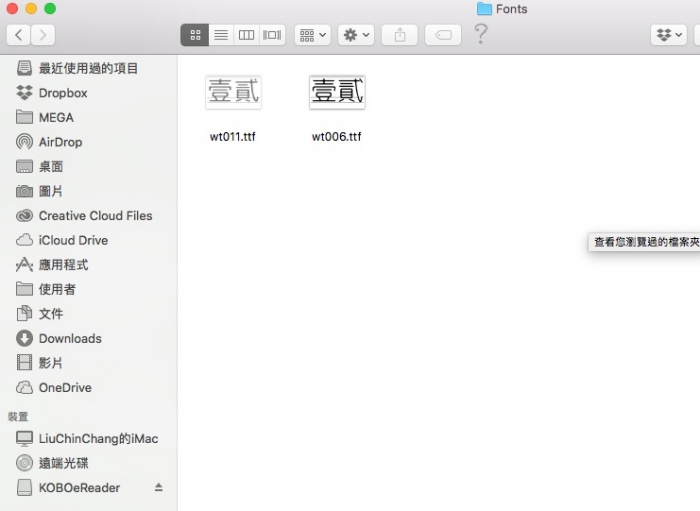This screenshot has width=700, height=511.
Task: Minimize the window with yellow button
Action: pyautogui.click(x=31, y=8)
